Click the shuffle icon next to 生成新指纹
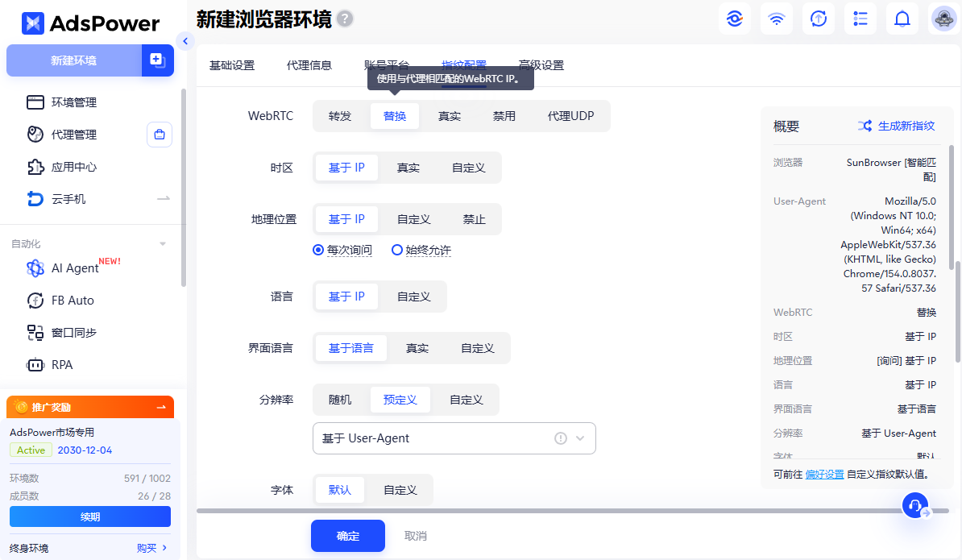 [x=865, y=126]
